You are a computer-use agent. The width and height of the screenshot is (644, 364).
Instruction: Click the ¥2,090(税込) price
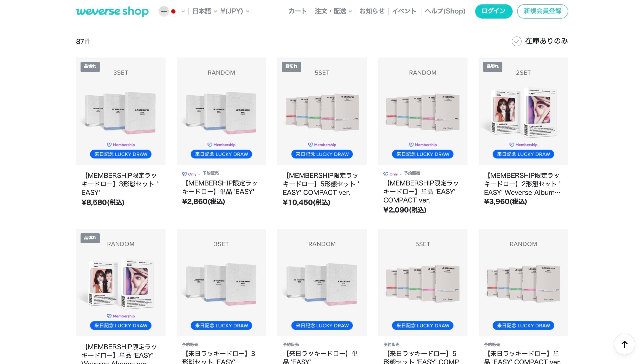[405, 210]
